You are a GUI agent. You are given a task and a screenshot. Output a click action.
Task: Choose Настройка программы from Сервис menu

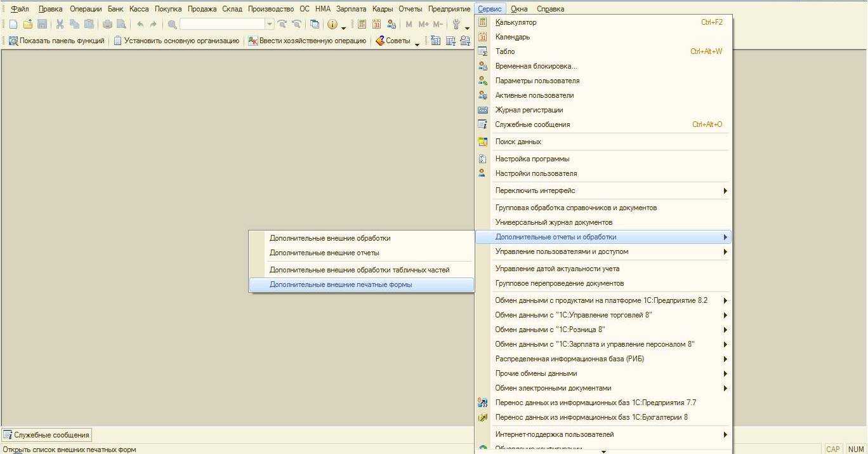coord(532,159)
